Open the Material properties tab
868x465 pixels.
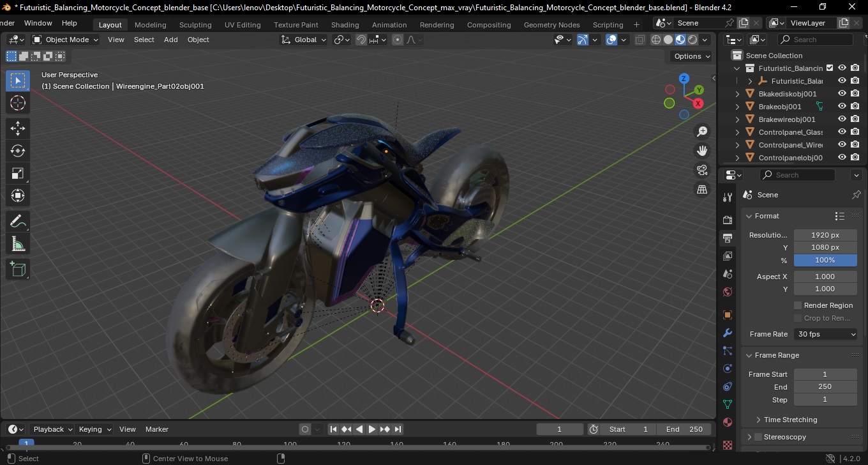coord(728,422)
